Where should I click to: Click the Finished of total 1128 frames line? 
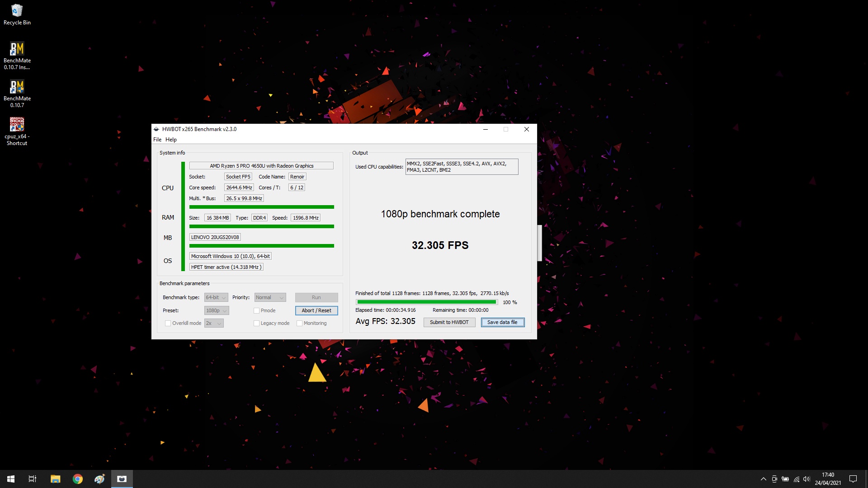pyautogui.click(x=432, y=293)
